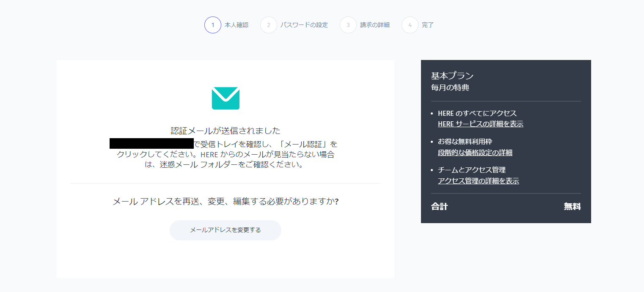The height and width of the screenshot is (292, 644).
Task: Click the お得な無料利用枠 bullet item
Action: 465,141
